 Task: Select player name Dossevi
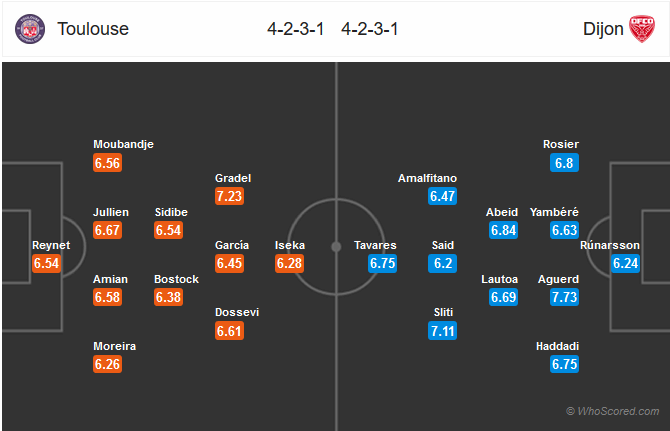237,312
